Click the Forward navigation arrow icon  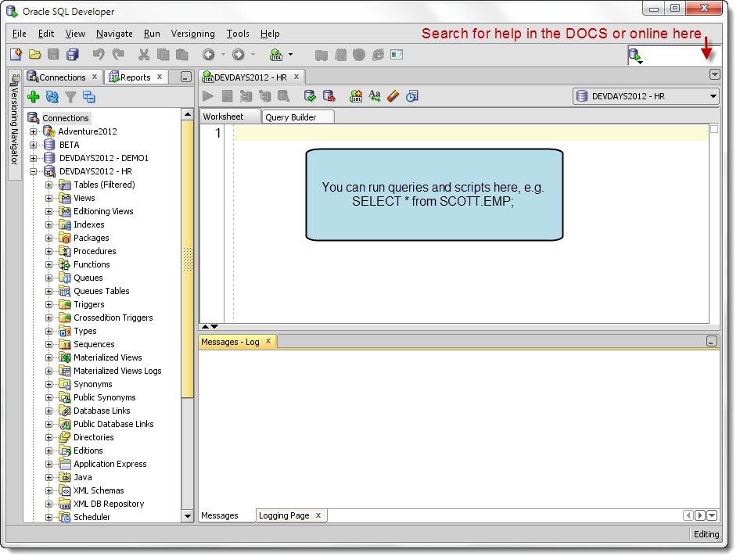239,55
